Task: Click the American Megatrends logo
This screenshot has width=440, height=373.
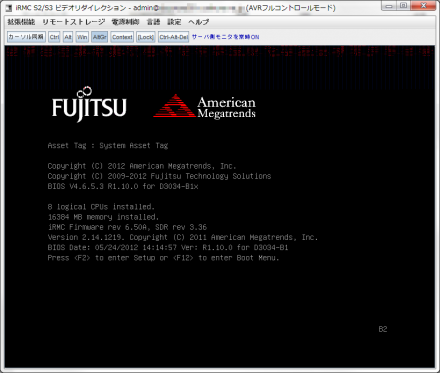Action: click(204, 106)
